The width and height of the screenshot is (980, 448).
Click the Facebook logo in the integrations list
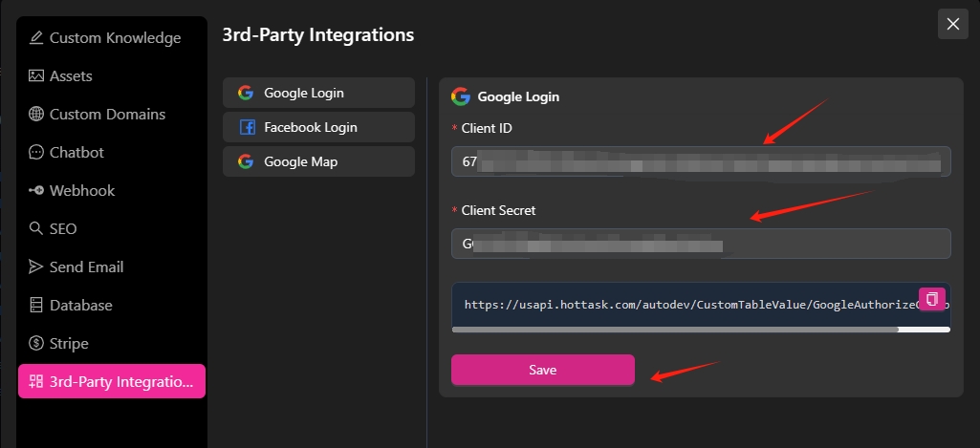(x=247, y=127)
